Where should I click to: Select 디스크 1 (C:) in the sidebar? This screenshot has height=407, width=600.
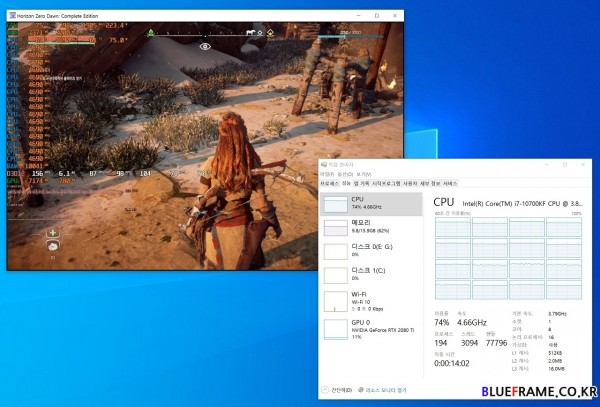pos(371,275)
